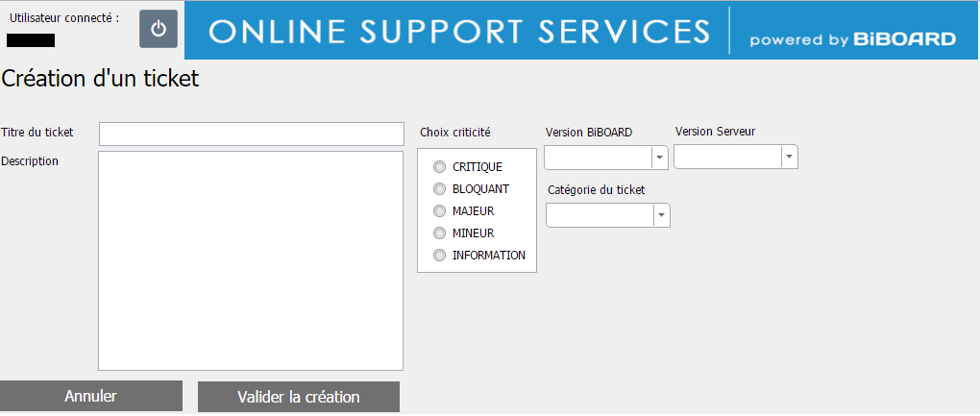Choose the MINEUR radio option
This screenshot has height=416, width=980.
click(x=440, y=233)
